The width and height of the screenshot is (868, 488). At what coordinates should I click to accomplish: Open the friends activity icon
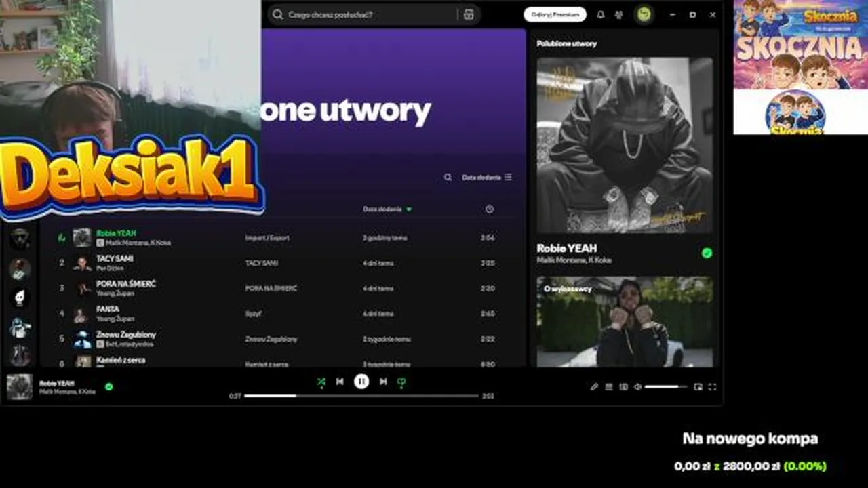coord(618,14)
